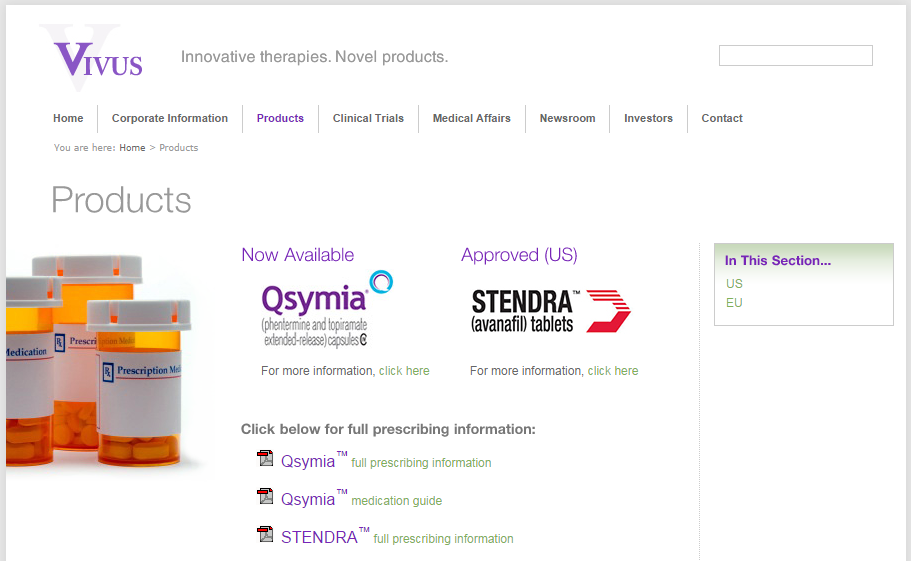Focus the search input field

pos(795,56)
